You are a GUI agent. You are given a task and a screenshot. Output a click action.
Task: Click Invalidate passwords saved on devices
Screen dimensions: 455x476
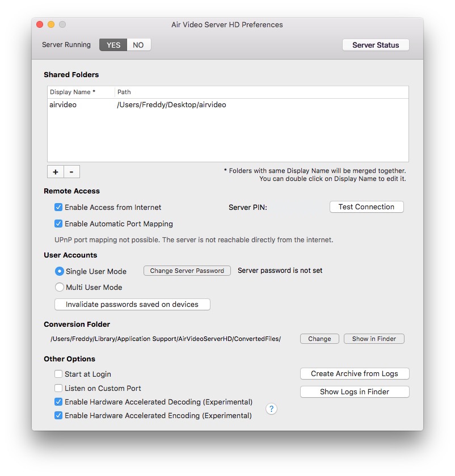pyautogui.click(x=132, y=305)
